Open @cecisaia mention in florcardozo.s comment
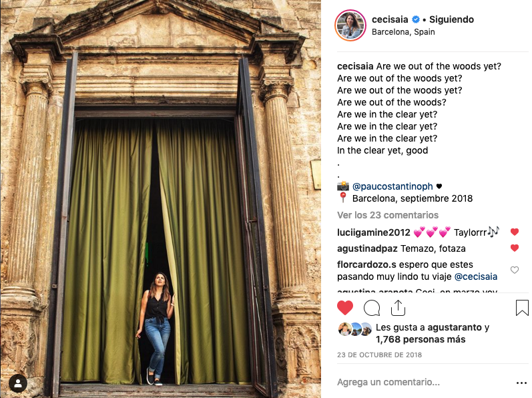 tap(476, 276)
